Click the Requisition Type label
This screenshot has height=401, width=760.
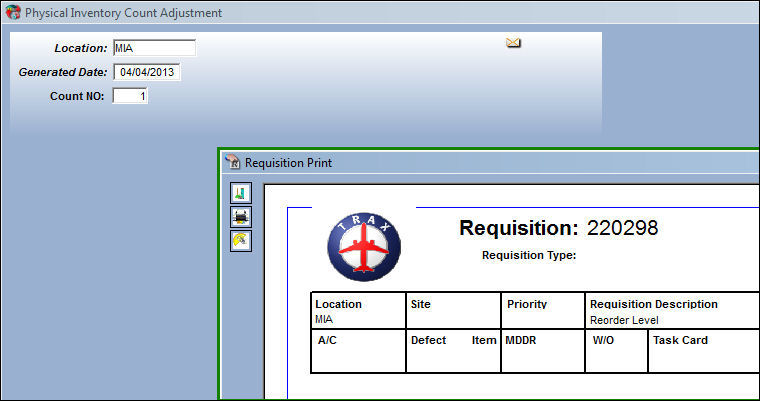point(529,256)
